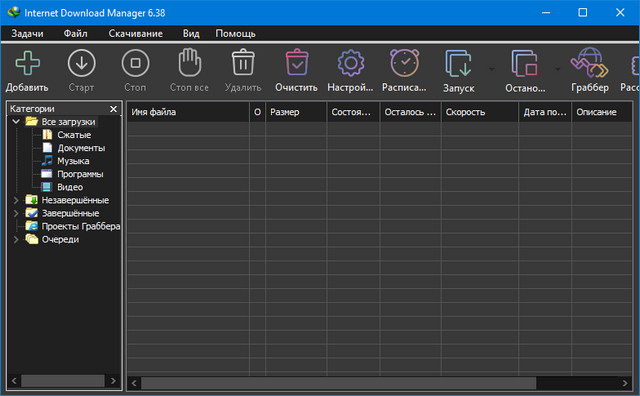Open dropdown arrow next to Запуск
The width and height of the screenshot is (640, 396).
[x=492, y=69]
